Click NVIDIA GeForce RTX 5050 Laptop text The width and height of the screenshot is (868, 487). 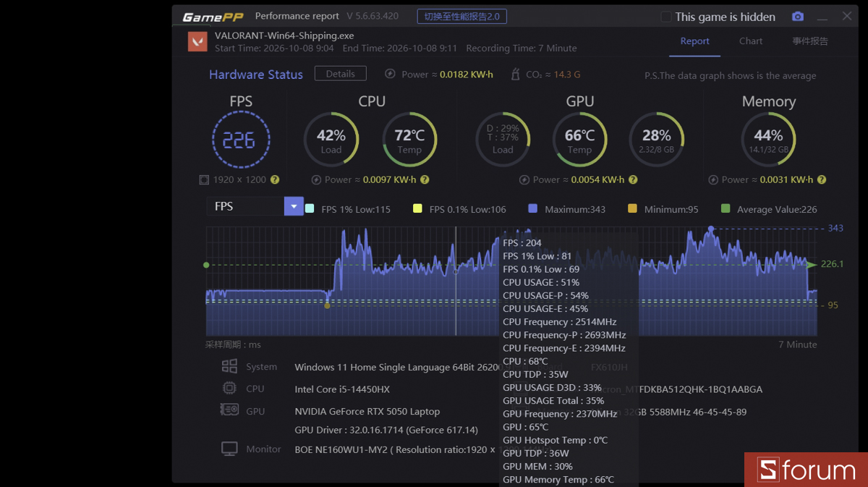click(367, 411)
